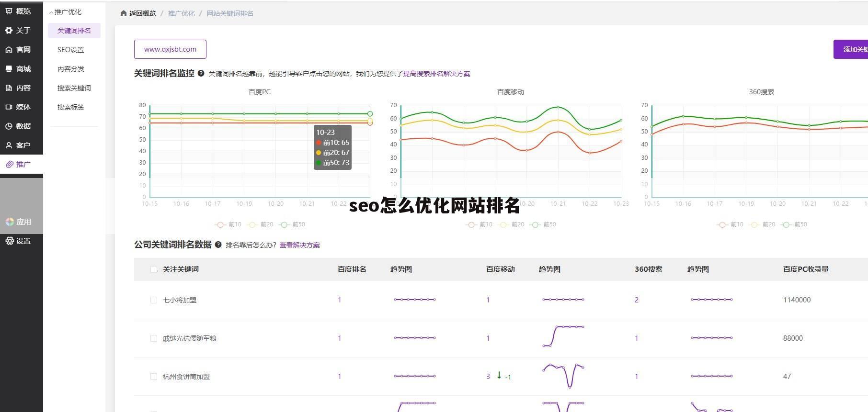Click the green down arrow beside -1
The image size is (868, 412).
pos(499,375)
